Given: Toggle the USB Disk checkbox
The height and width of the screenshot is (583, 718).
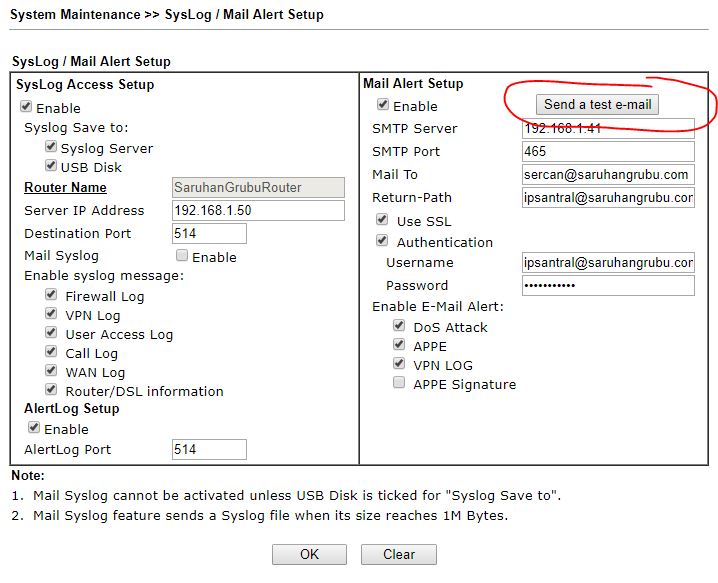Looking at the screenshot, I should [51, 166].
